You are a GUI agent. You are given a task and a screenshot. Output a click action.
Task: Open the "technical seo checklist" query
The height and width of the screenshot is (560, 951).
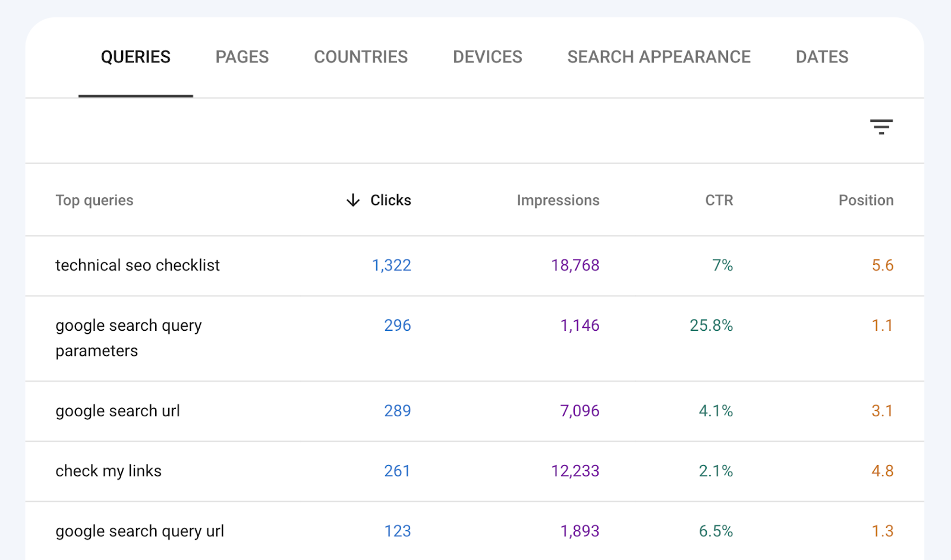tap(137, 265)
